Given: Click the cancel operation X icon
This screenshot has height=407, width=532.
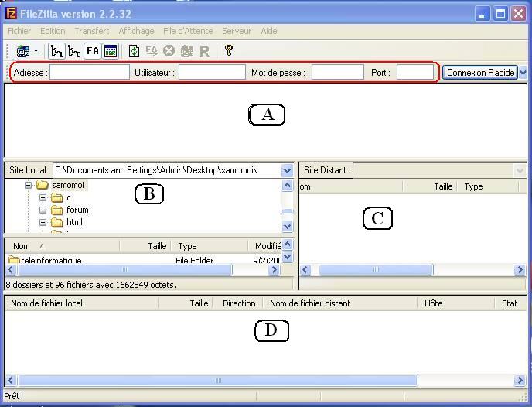Looking at the screenshot, I should 169,51.
